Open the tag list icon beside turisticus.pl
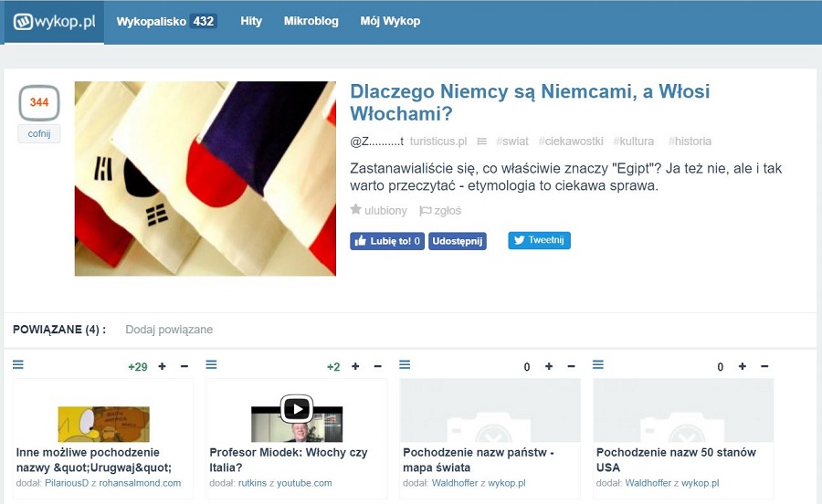 click(x=481, y=142)
